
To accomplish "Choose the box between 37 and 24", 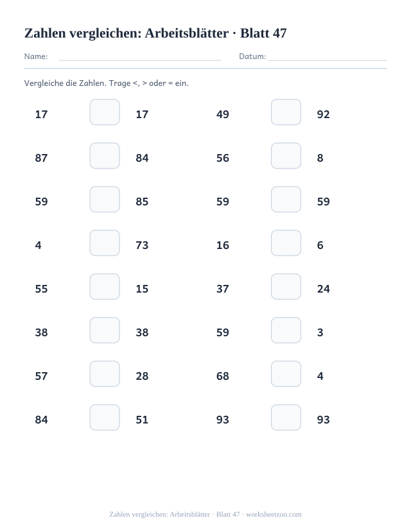I will [286, 287].
